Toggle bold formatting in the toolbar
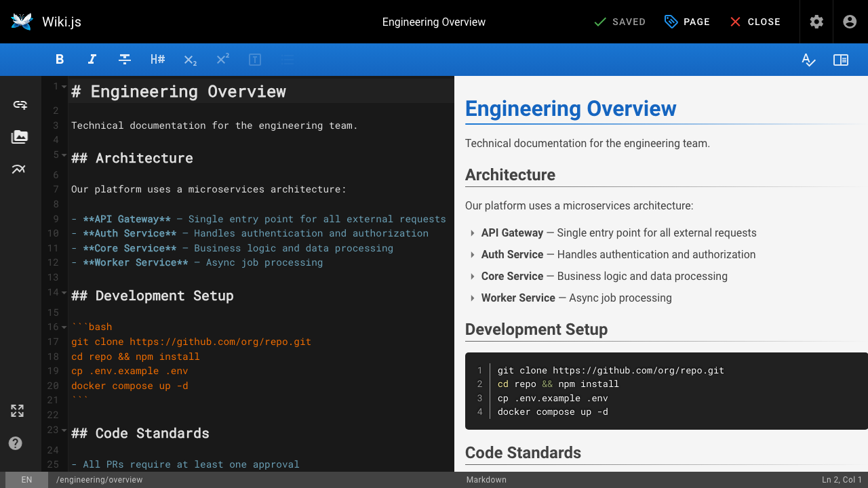The height and width of the screenshot is (488, 868). click(x=60, y=60)
